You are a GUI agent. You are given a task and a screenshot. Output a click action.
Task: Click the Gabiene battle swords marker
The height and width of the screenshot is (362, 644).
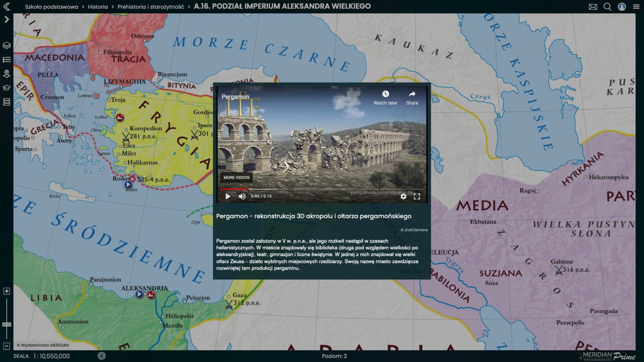click(x=559, y=270)
